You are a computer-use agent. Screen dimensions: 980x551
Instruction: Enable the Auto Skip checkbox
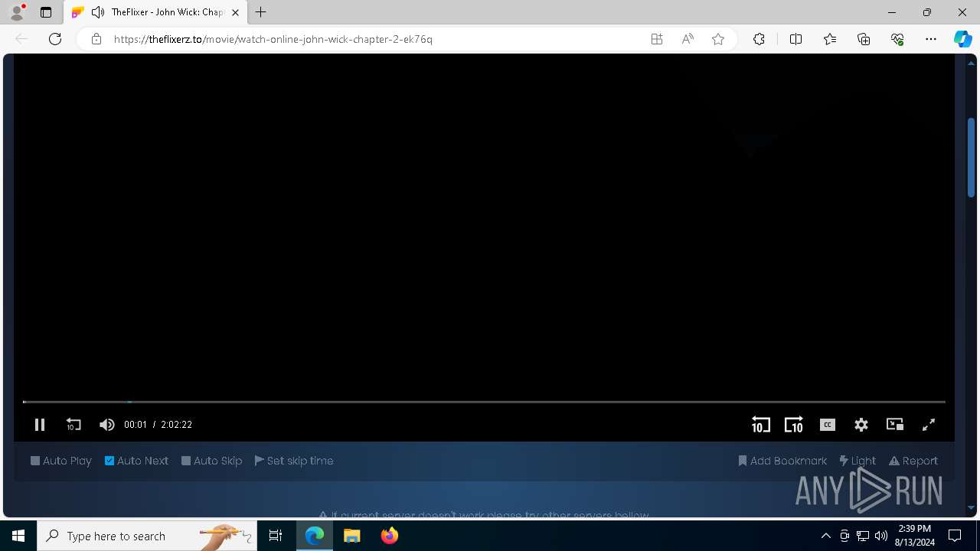pyautogui.click(x=212, y=461)
